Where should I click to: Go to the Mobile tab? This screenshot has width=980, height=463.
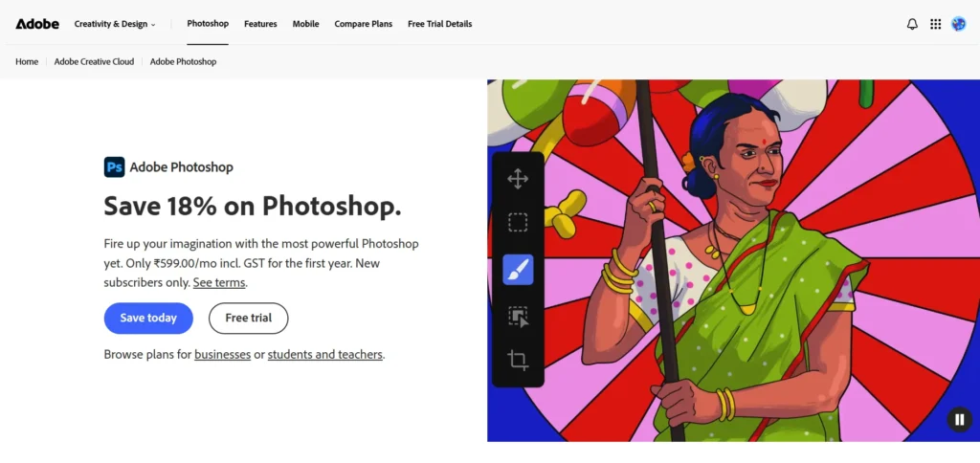(x=305, y=24)
